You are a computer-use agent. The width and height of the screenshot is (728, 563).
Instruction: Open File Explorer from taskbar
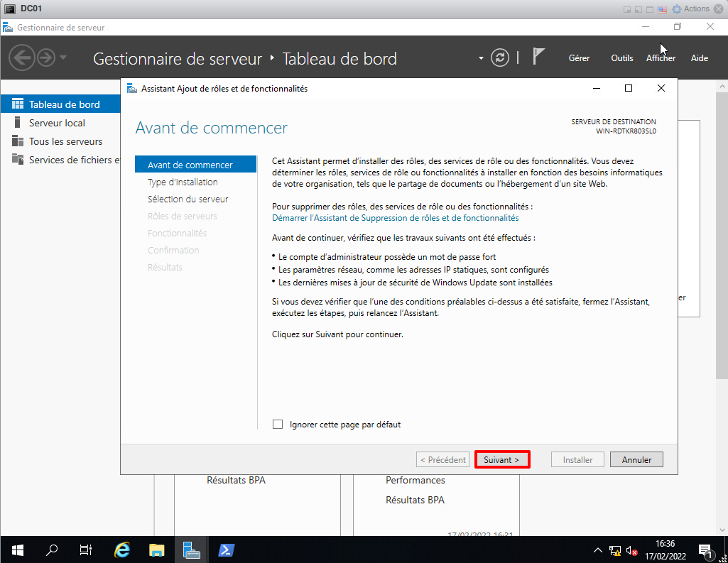pos(157,550)
